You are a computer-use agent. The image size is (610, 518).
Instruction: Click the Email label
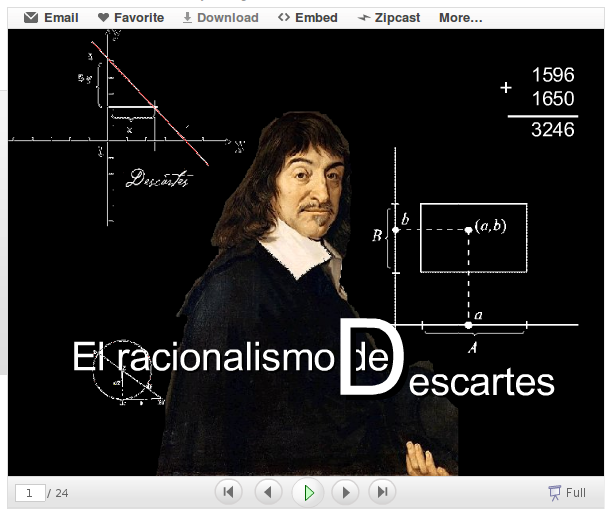coord(61,18)
